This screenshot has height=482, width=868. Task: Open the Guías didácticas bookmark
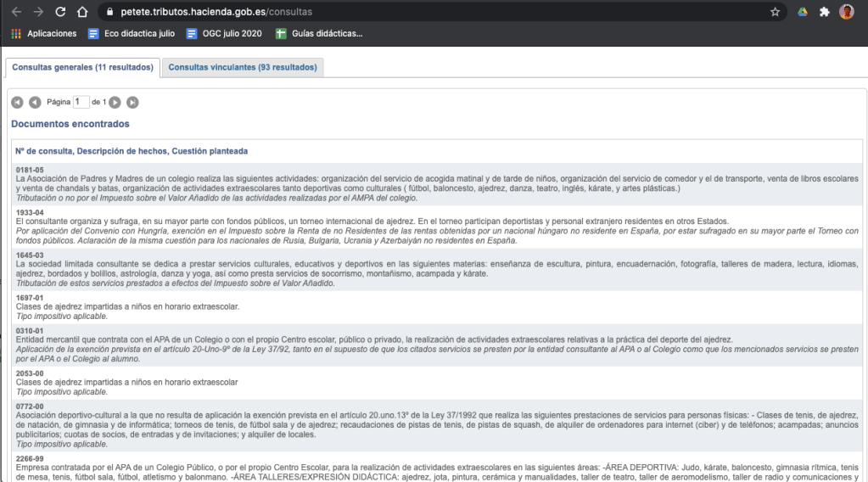tap(319, 34)
